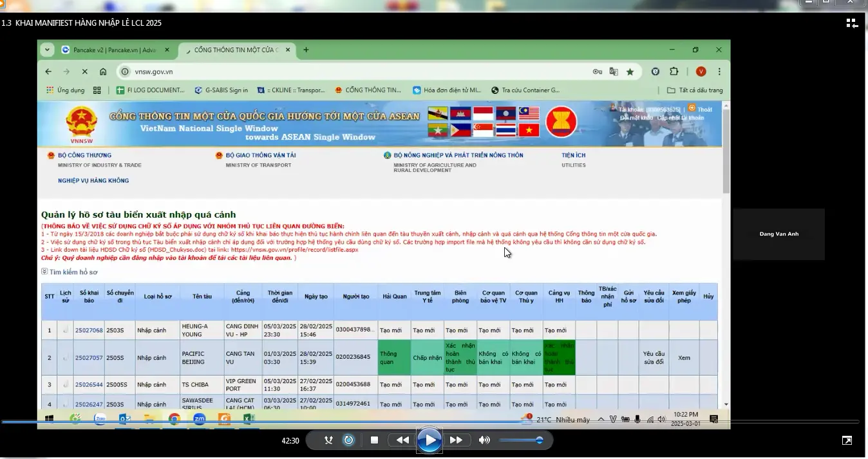Open the Chrome home page
Viewport: 868px width, 459px height.
pos(103,71)
